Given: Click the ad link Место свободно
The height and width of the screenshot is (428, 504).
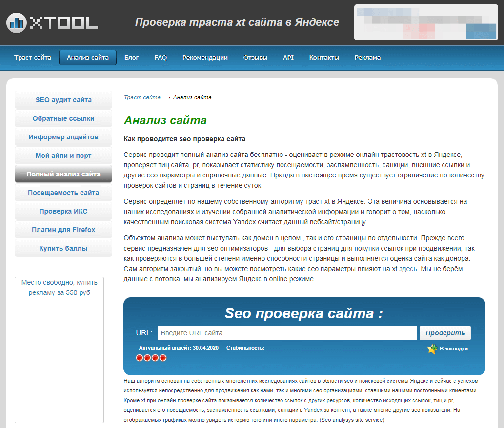Looking at the screenshot, I should pos(60,288).
